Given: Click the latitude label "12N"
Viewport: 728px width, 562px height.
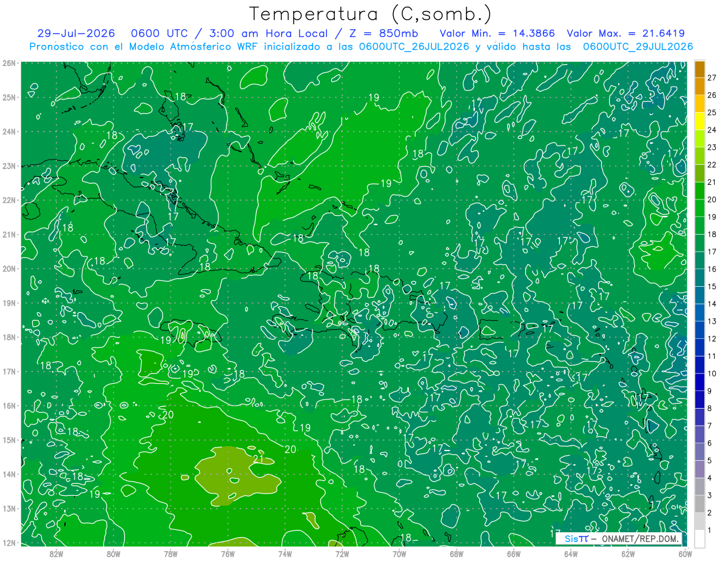Looking at the screenshot, I should (x=9, y=543).
